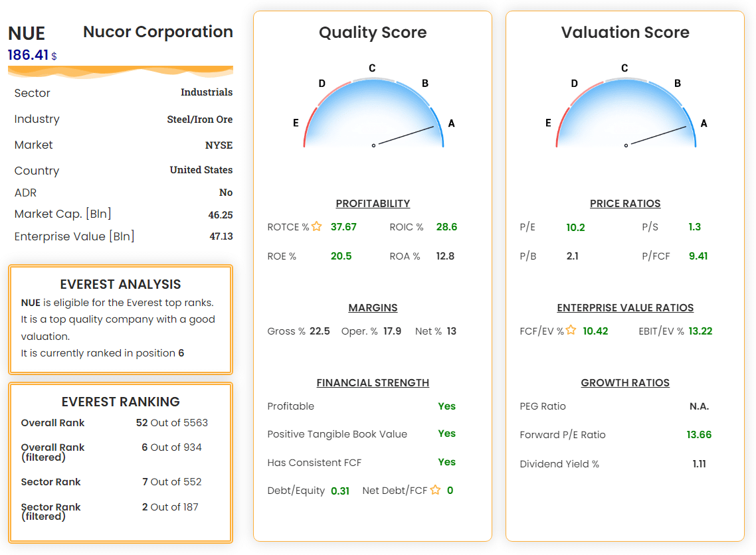
Task: Click the Market Cap value 46.25
Action: click(221, 215)
